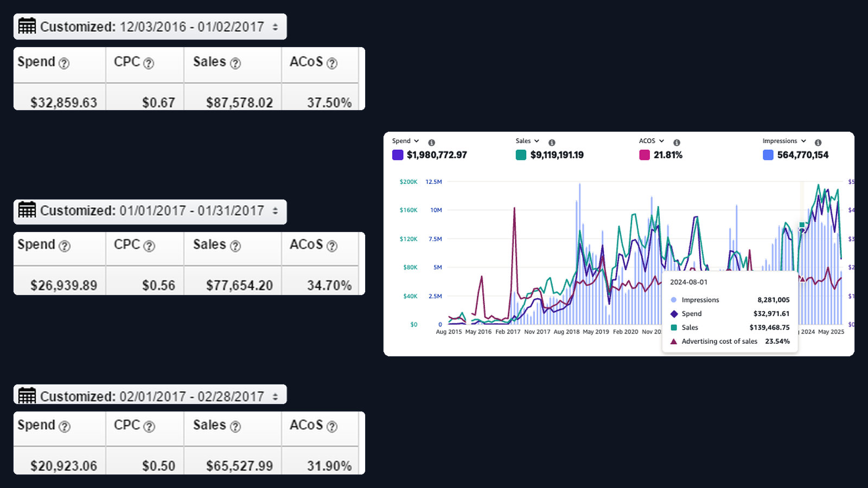The height and width of the screenshot is (488, 868).
Task: Click blue Impressions color swatch
Action: click(x=768, y=155)
